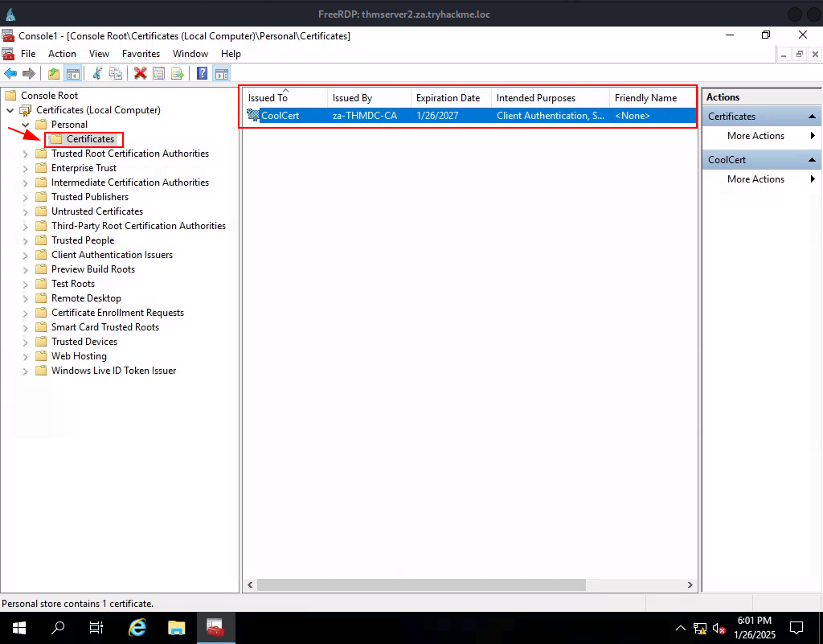
Task: Expand the Untrusted Certificates node
Action: pos(25,211)
